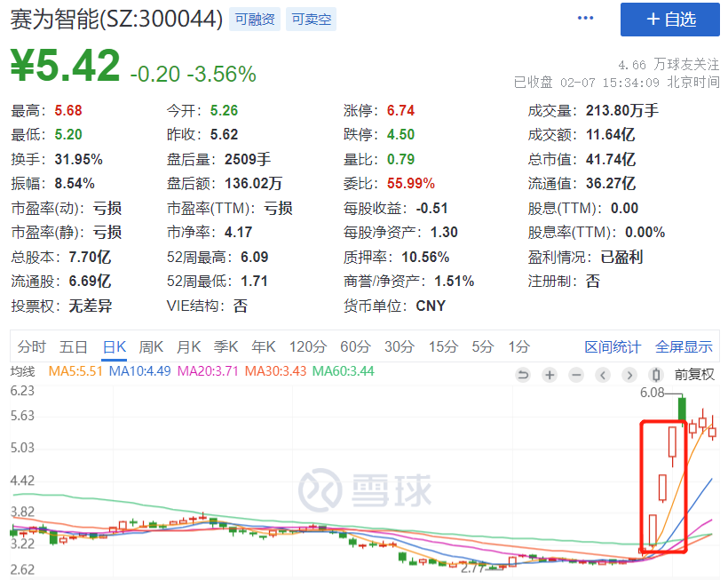Switch to the 5分 chart tab
The height and width of the screenshot is (580, 728).
[x=483, y=347]
